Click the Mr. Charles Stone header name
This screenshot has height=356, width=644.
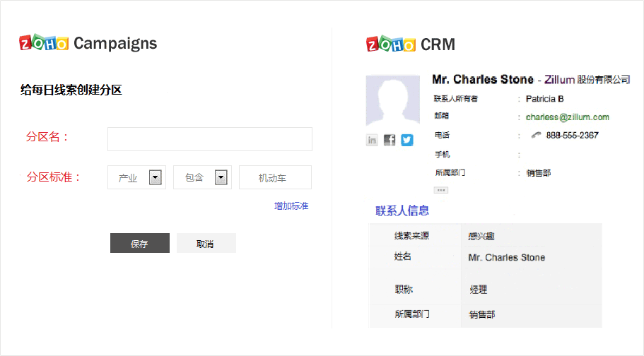click(x=483, y=79)
